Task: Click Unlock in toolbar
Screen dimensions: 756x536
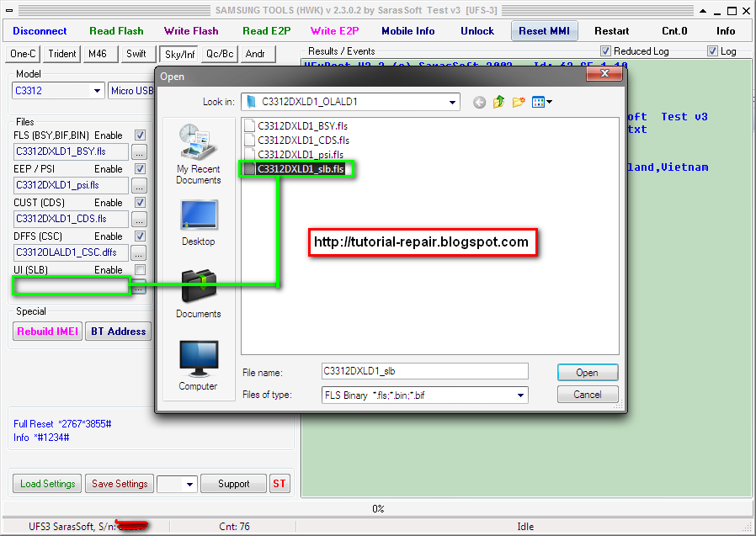Action: (477, 31)
